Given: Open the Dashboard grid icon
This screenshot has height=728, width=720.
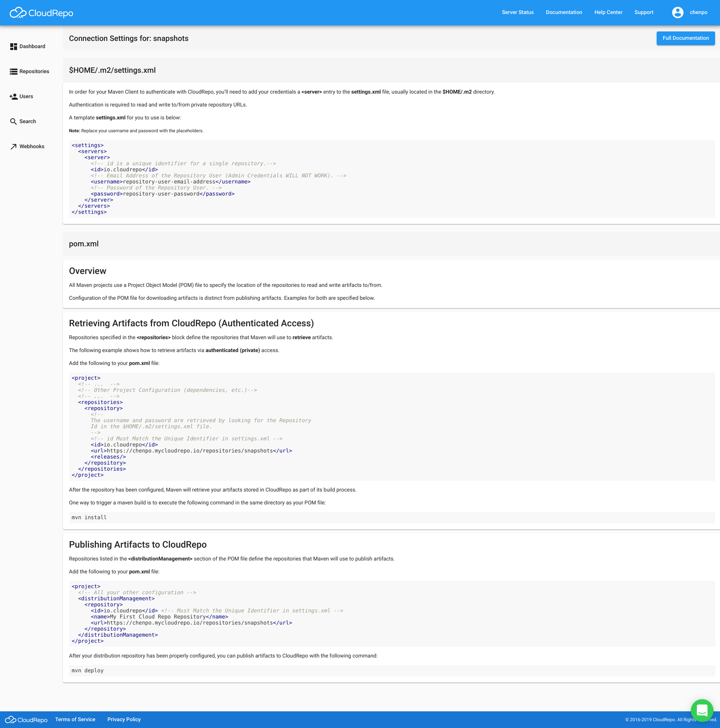Looking at the screenshot, I should pyautogui.click(x=14, y=47).
